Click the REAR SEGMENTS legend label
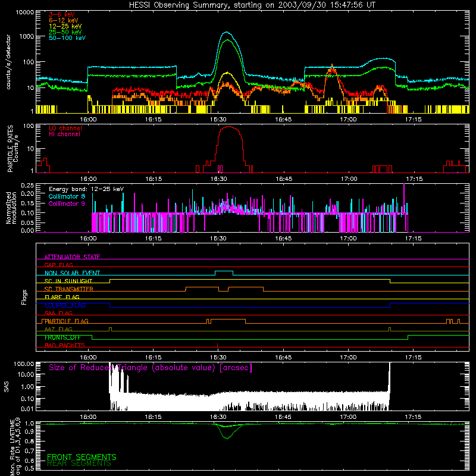476x476 pixels. tap(79, 464)
